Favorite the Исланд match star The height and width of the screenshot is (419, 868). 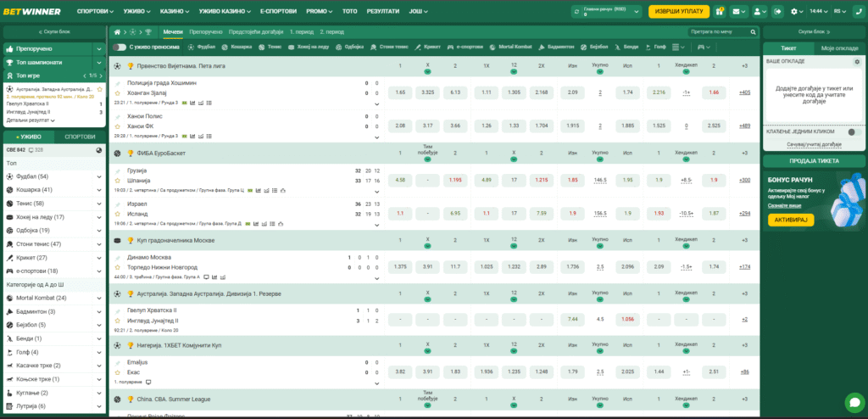(117, 214)
